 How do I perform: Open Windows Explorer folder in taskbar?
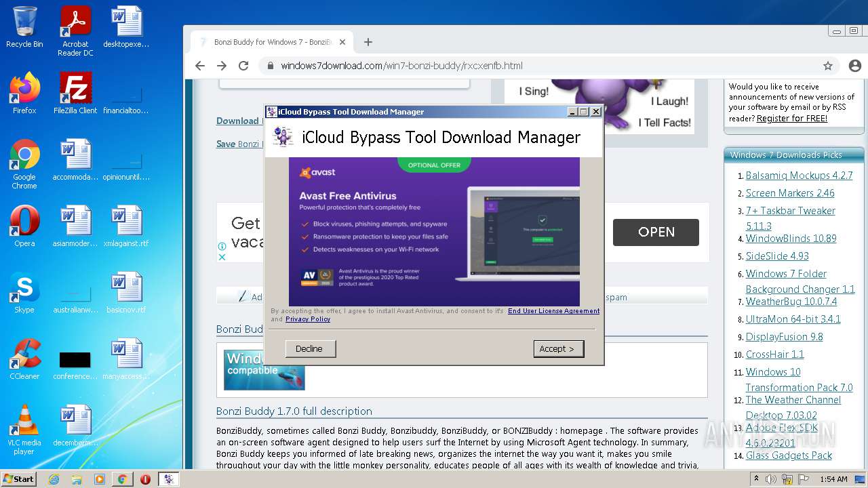pos(77,479)
